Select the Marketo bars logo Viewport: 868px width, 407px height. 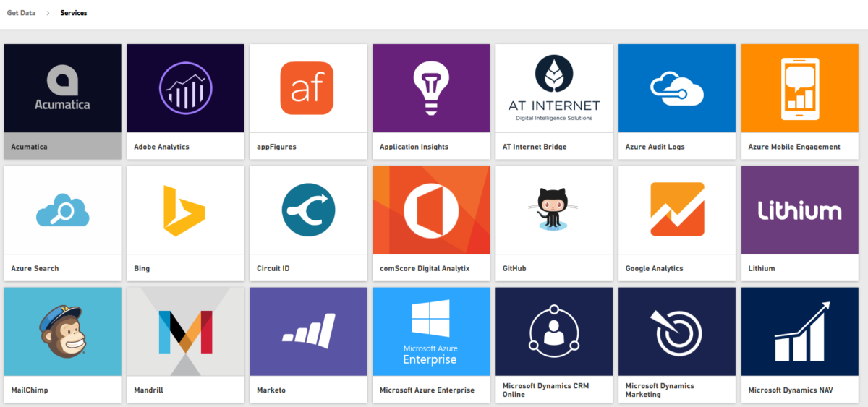309,331
